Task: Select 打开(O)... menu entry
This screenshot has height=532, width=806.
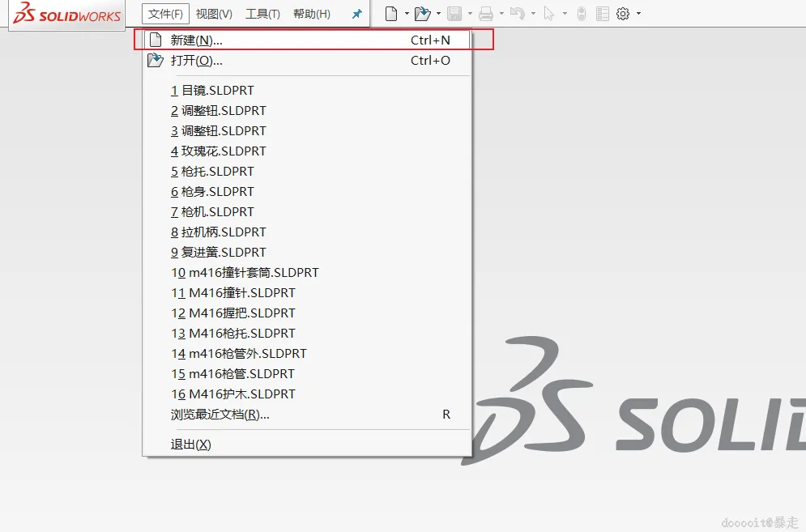Action: click(307, 61)
